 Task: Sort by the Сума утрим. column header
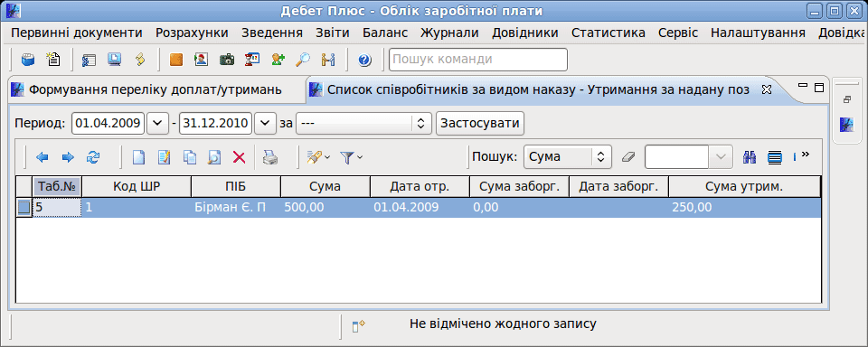click(744, 187)
